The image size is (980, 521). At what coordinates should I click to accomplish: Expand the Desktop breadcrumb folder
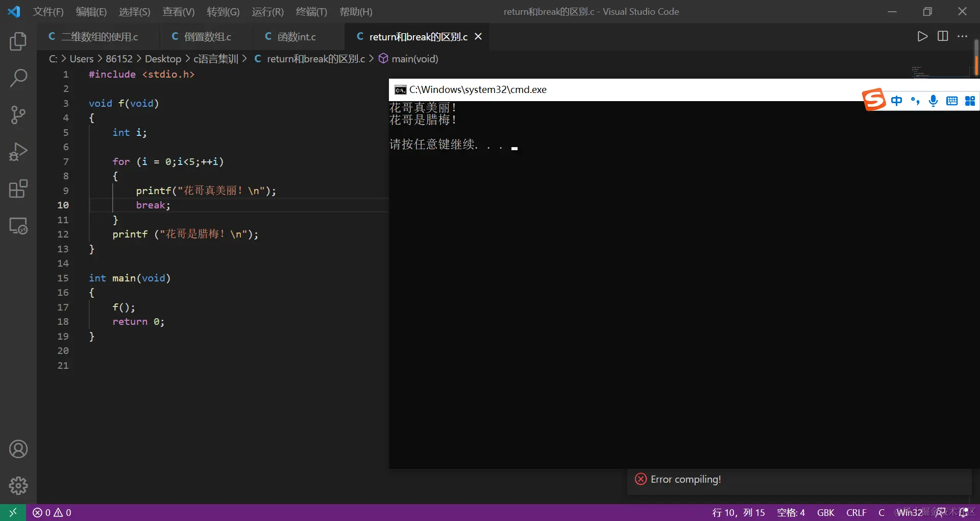(x=163, y=59)
